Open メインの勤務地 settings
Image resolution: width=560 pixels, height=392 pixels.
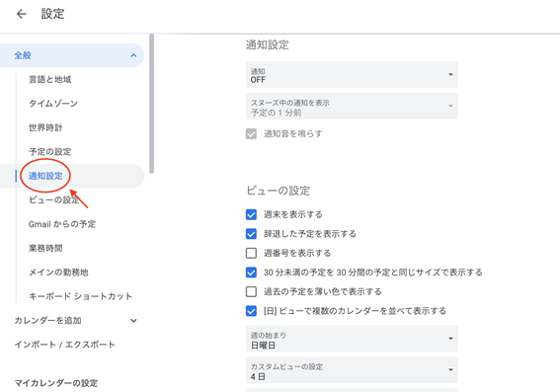pyautogui.click(x=58, y=273)
